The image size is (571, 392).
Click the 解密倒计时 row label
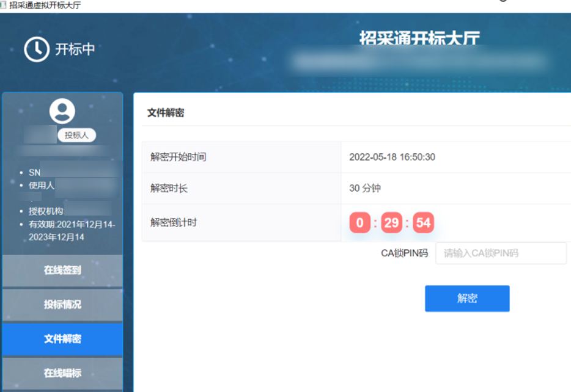coord(174,223)
